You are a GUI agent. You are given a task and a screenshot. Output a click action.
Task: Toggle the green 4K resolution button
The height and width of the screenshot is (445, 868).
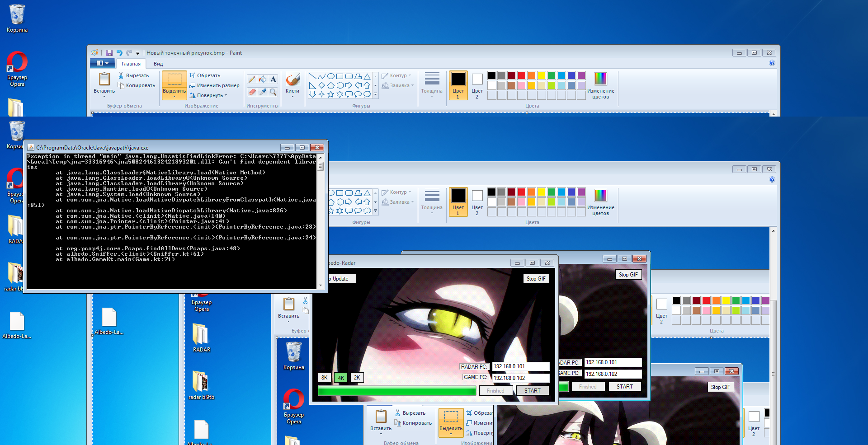pyautogui.click(x=341, y=378)
